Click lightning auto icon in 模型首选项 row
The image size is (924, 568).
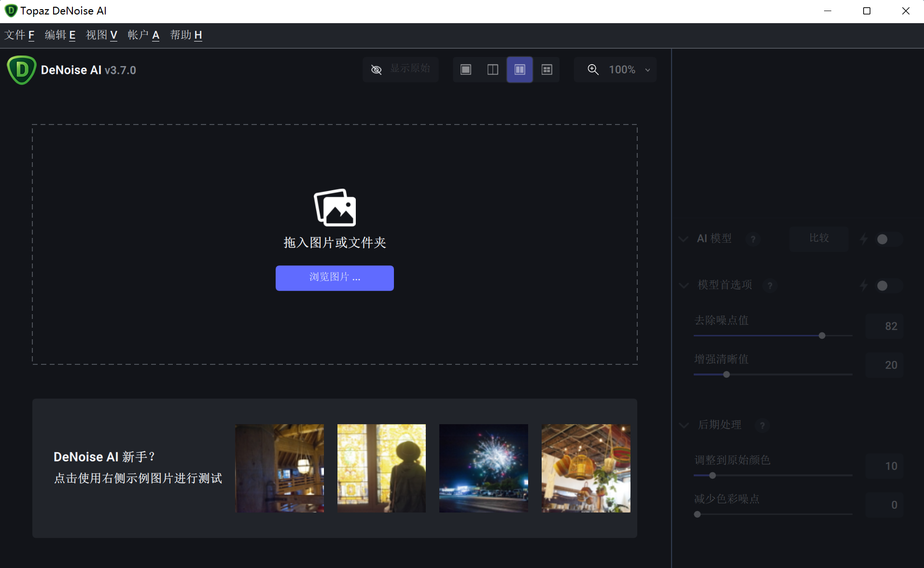[x=864, y=286]
